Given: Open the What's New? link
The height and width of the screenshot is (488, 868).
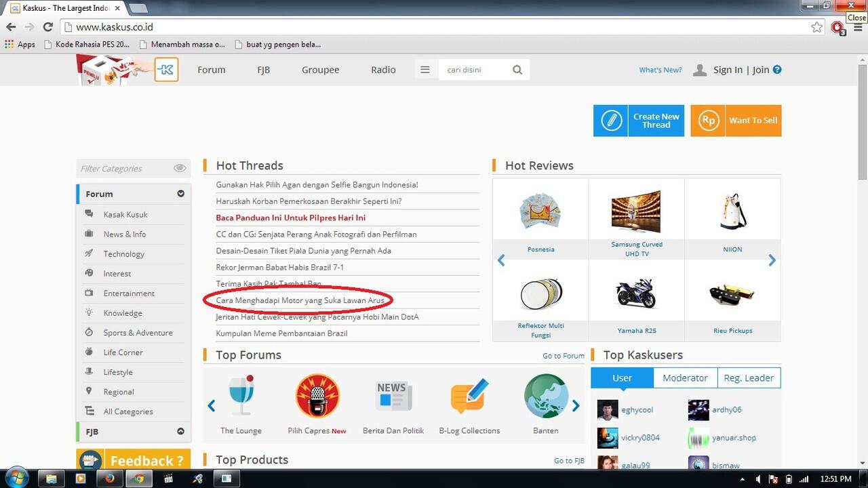Looking at the screenshot, I should 660,70.
